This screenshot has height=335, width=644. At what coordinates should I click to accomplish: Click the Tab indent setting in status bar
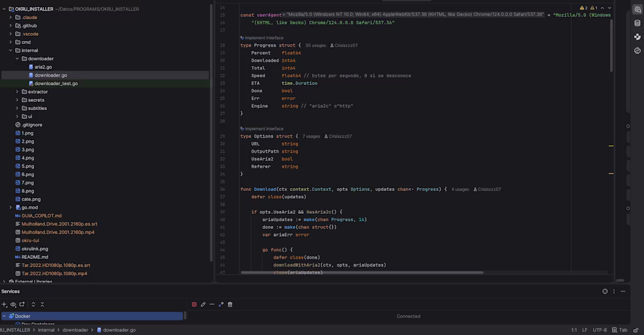tap(620, 330)
